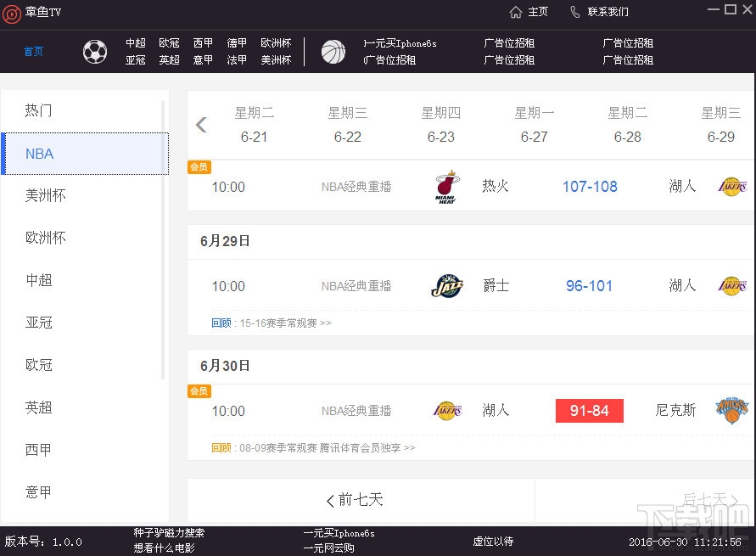
Task: Select NBA in the left sidebar
Action: [39, 154]
